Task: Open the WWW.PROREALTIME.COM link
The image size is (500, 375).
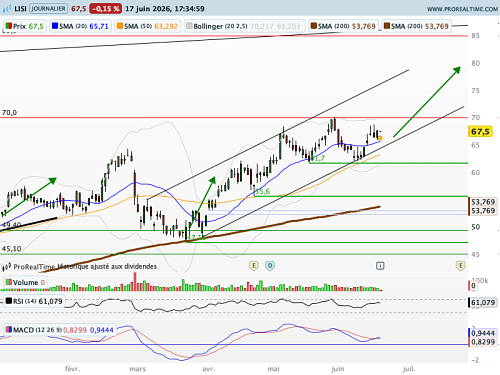Action: tap(462, 9)
